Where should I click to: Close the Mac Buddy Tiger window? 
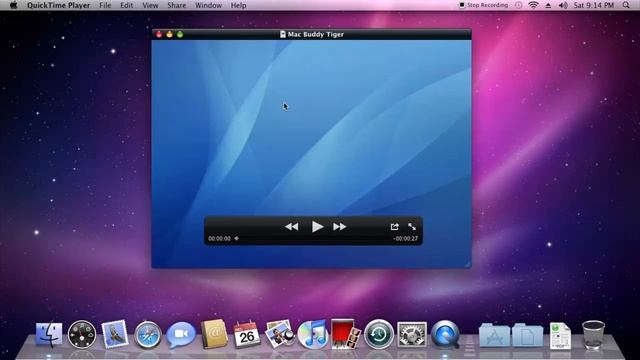click(159, 34)
